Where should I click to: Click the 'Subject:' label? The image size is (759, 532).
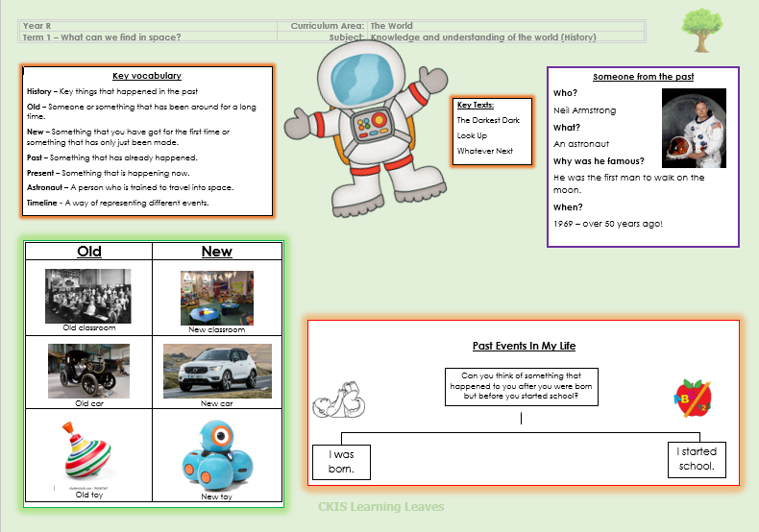tap(347, 37)
